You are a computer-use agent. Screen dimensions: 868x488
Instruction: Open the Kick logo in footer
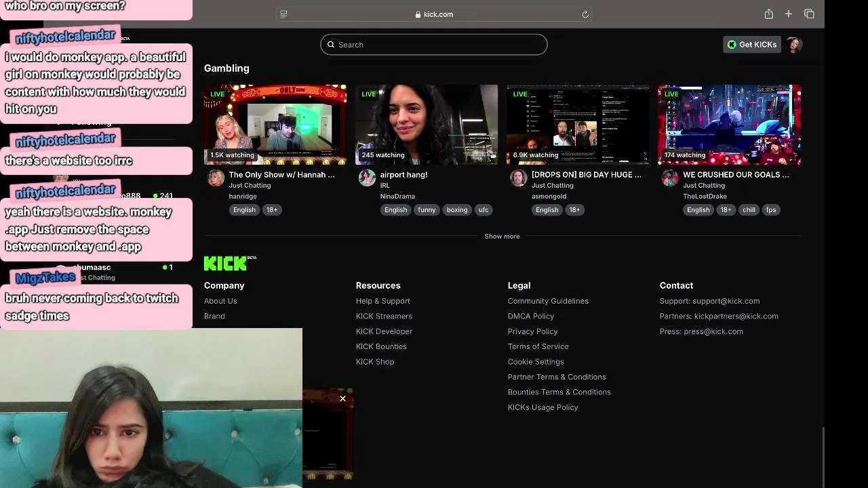[x=230, y=263]
